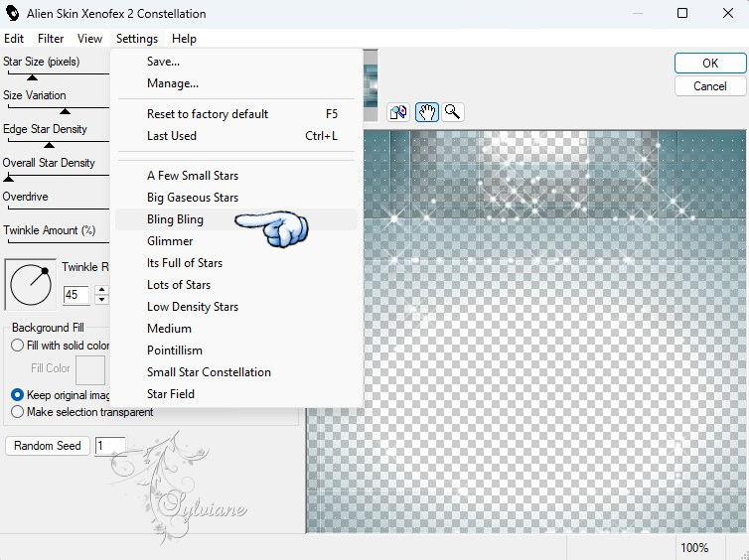Image resolution: width=749 pixels, height=560 pixels.
Task: Apply the Small Star Constellation preset
Action: [x=236, y=372]
